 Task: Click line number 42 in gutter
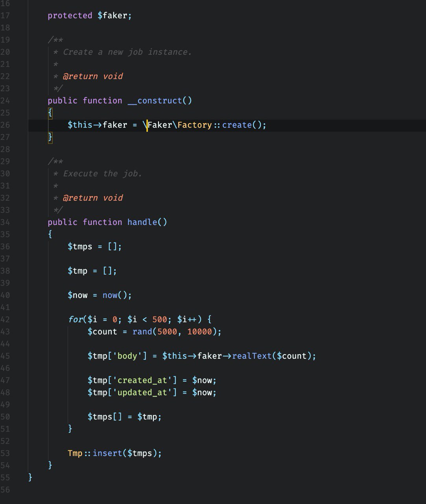click(5, 319)
